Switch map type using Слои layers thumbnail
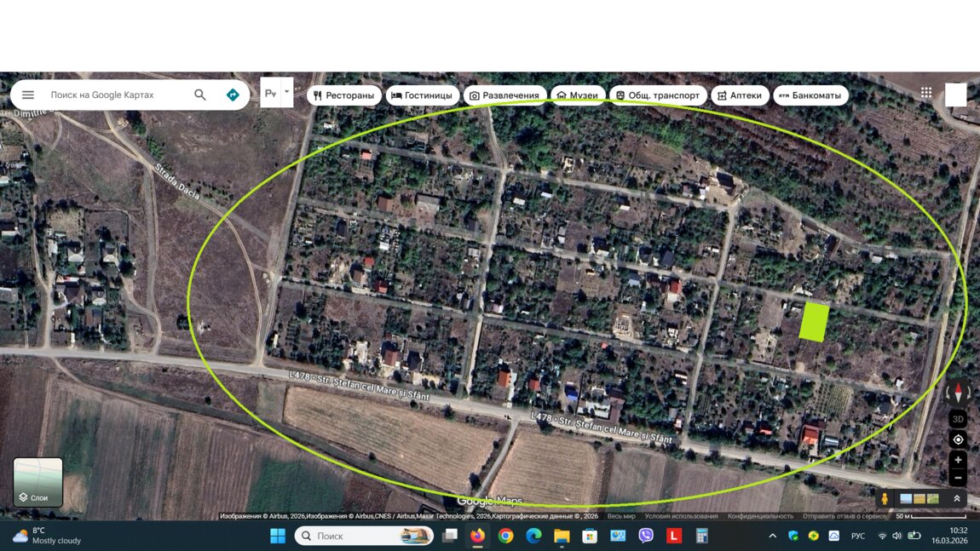The height and width of the screenshot is (551, 980). coord(38,482)
